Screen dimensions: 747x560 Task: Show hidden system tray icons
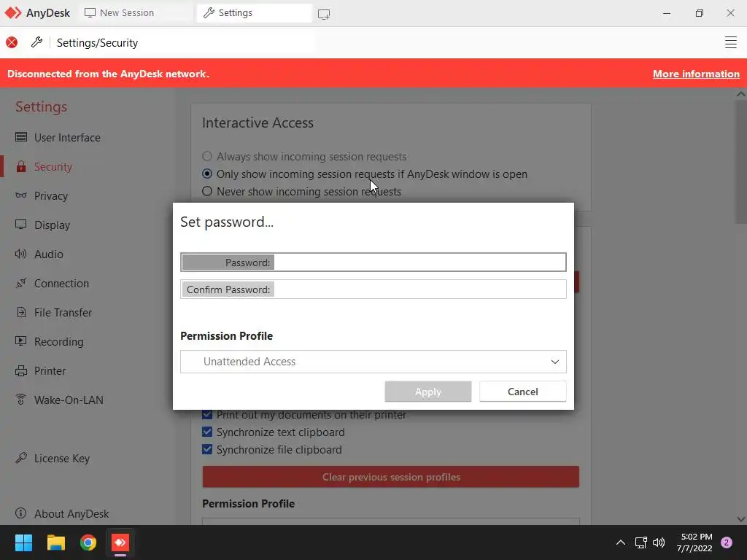click(621, 542)
